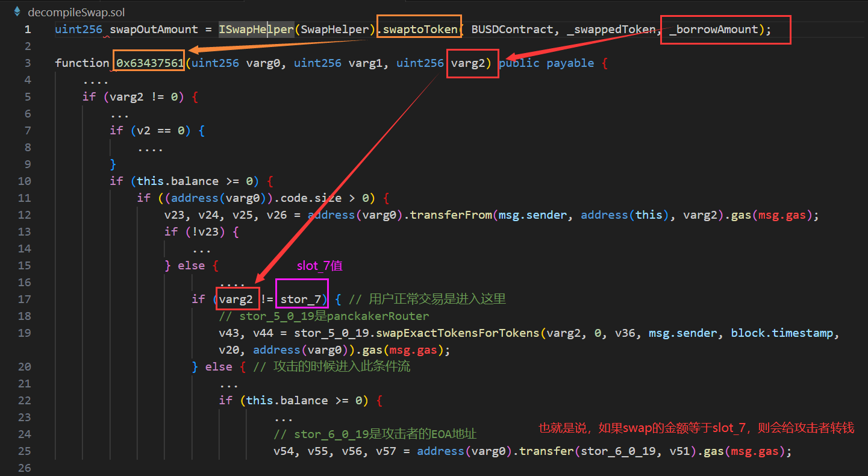Click _borrowAmount argument on line 1
868x476 pixels.
point(713,30)
